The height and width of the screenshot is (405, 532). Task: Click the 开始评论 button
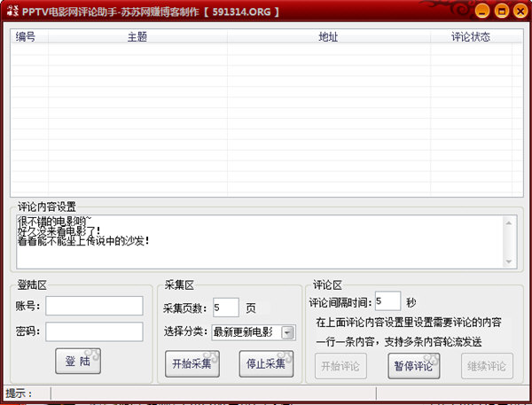coord(340,366)
